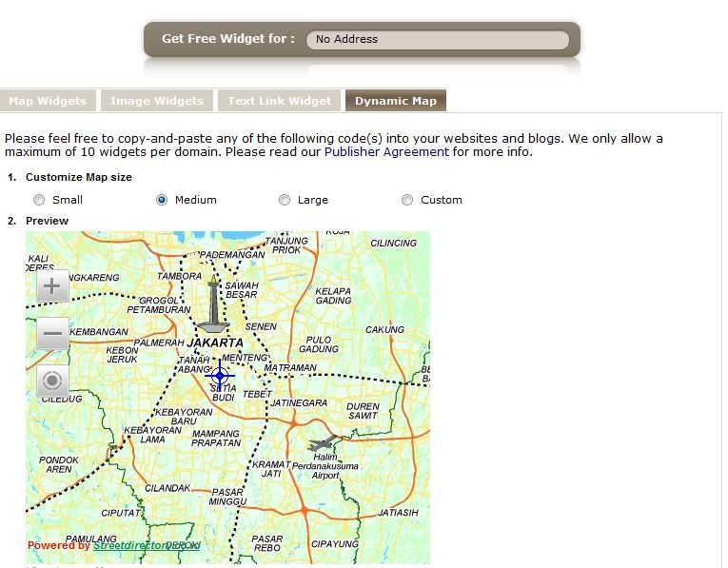Click SENEN label on map

261,326
